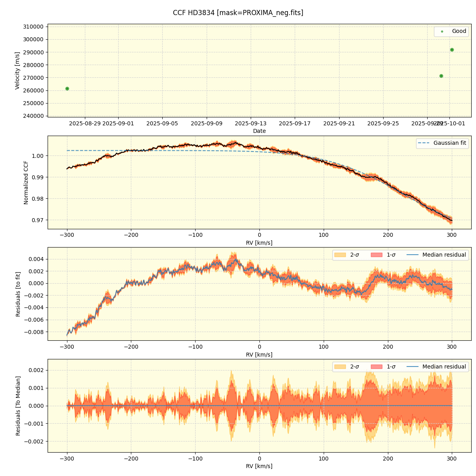The height and width of the screenshot is (476, 476).
Task: Click the 1-σ swatch in Residuals to fit legend
Action: coord(376,255)
